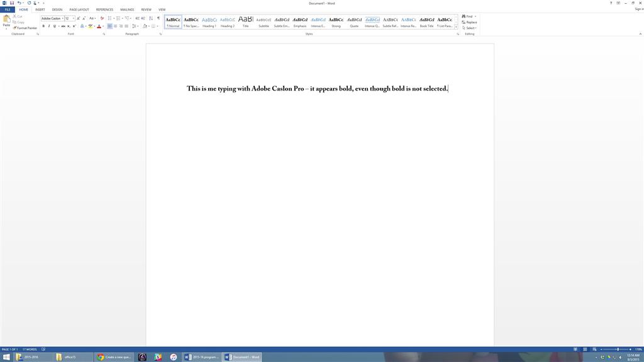644x362 pixels.
Task: Open the Paragraph dialog launcher
Action: coord(160,34)
